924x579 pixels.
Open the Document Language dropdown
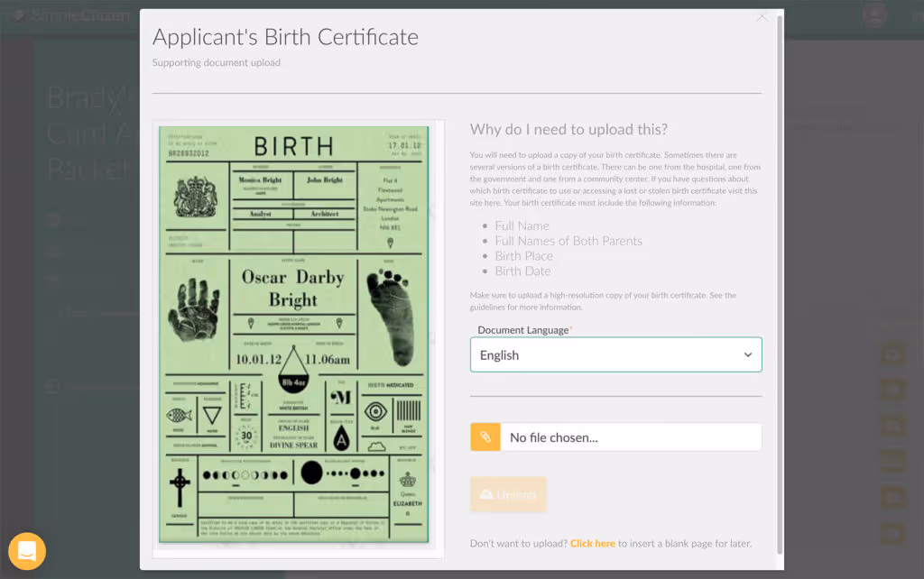click(x=615, y=354)
